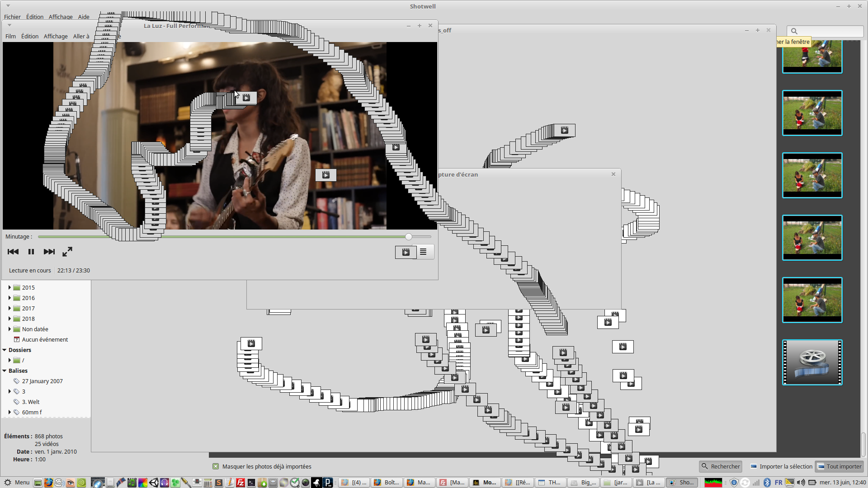Click the Minutage seek slider handle

[x=409, y=237]
